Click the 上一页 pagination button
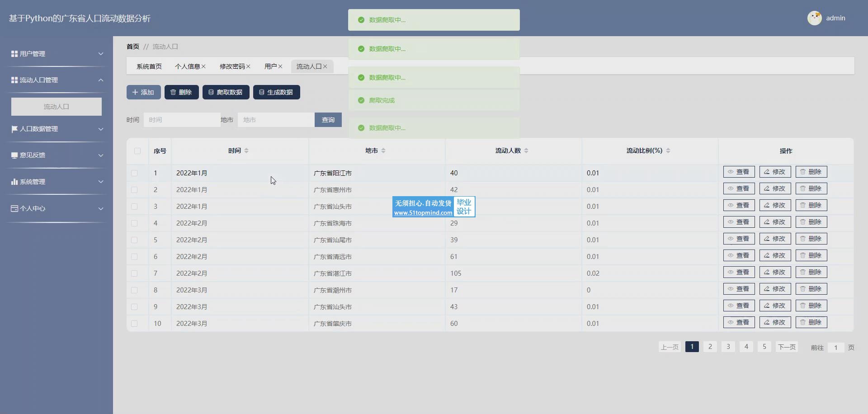The image size is (868, 414). [x=670, y=347]
